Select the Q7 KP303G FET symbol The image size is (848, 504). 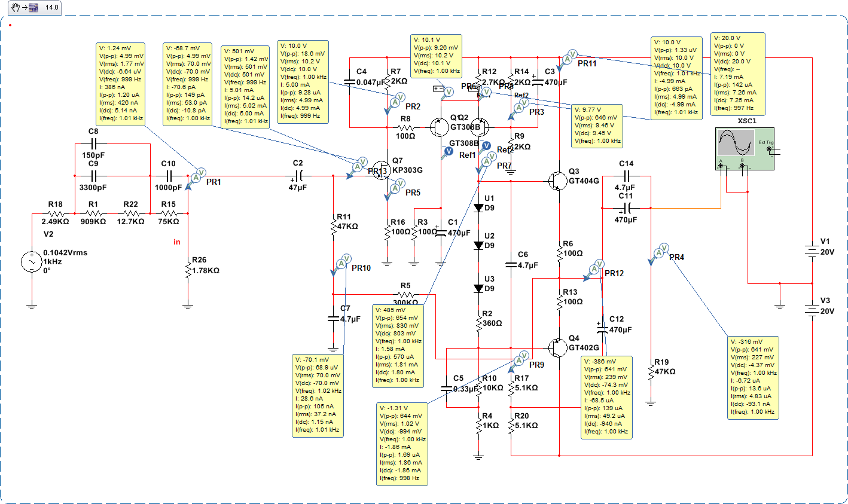pyautogui.click(x=382, y=170)
